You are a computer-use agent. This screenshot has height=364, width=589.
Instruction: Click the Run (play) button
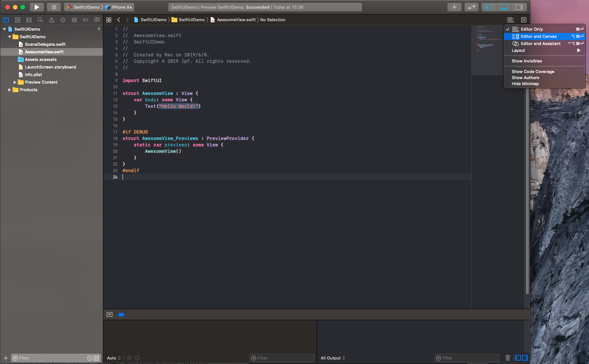click(37, 7)
